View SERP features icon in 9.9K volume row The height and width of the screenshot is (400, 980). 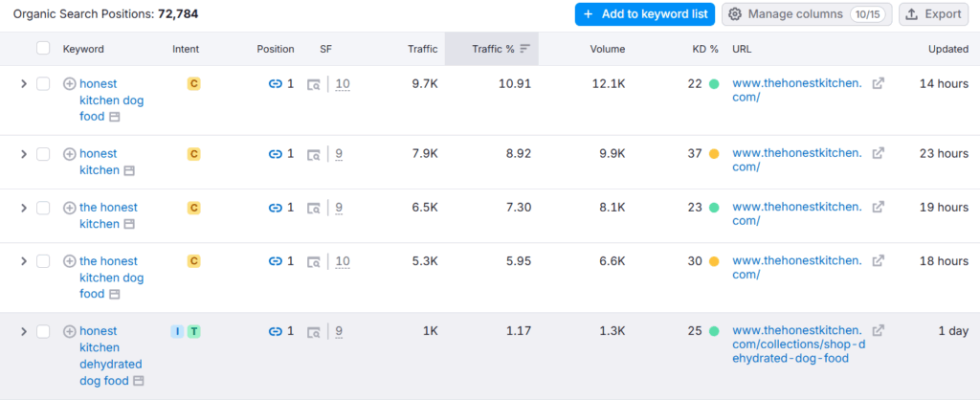tap(314, 154)
